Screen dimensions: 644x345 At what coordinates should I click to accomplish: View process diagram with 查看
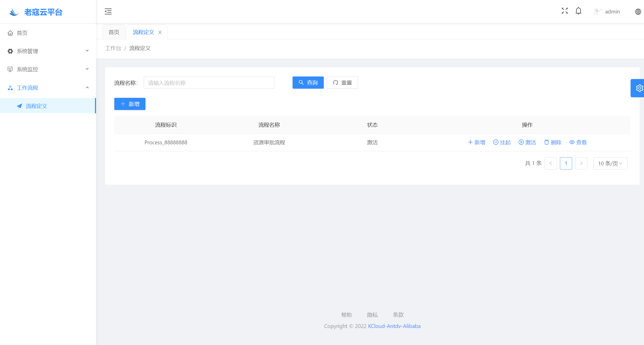coord(578,142)
